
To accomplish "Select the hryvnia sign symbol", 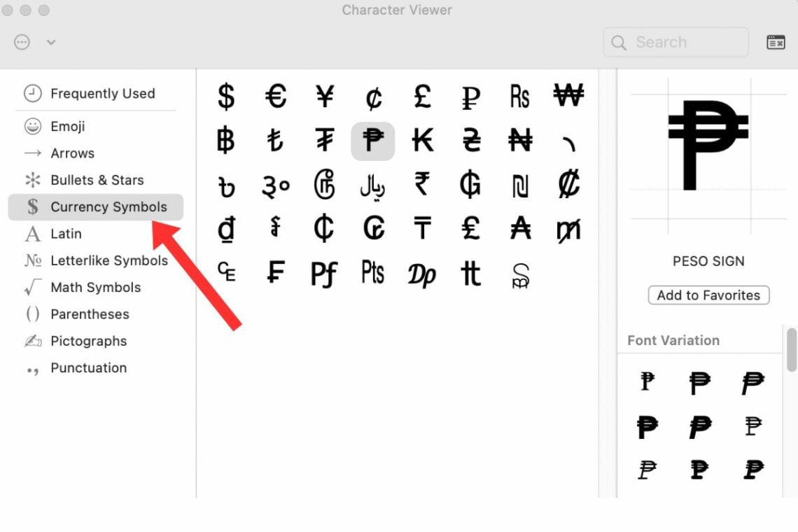I will click(x=471, y=141).
